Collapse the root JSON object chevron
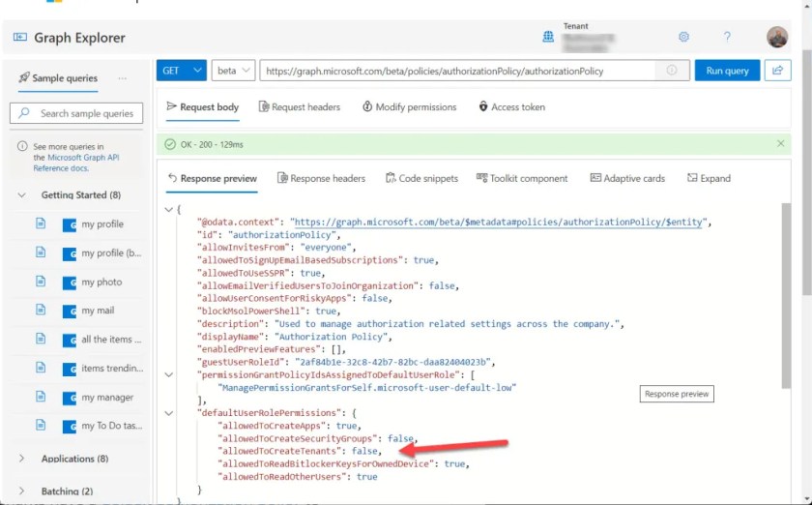This screenshot has height=505, width=812. tap(168, 210)
